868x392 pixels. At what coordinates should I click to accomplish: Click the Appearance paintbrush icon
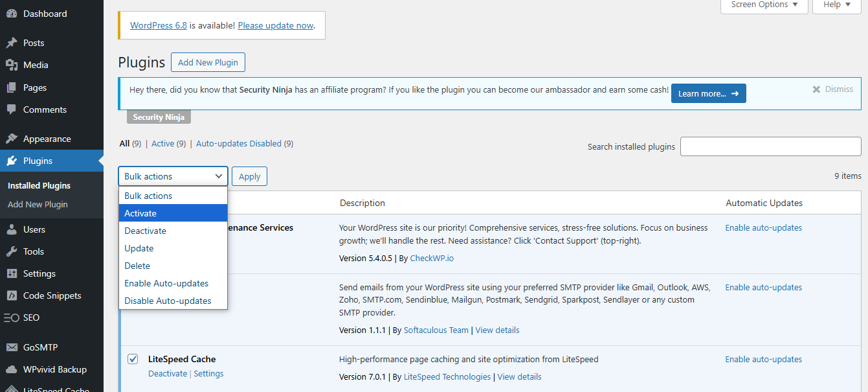12,139
